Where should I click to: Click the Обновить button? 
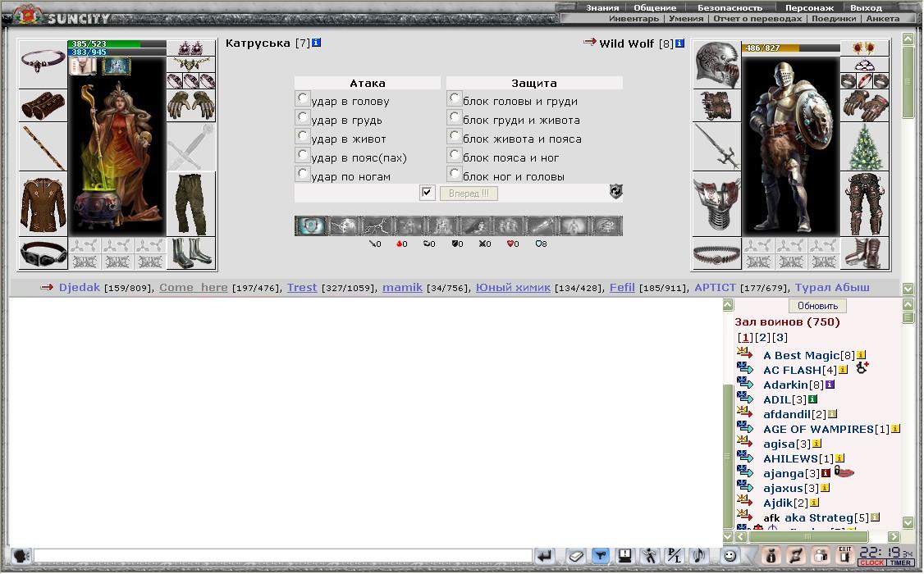[x=817, y=306]
